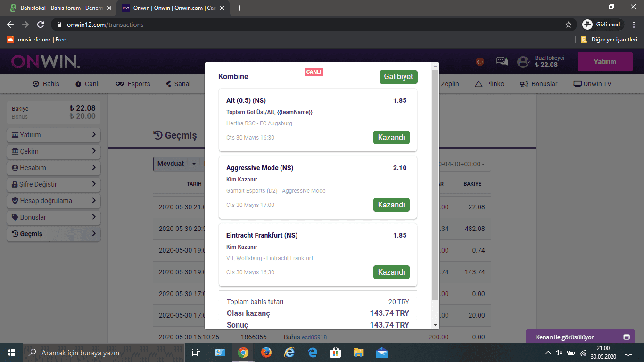
Task: Open File Explorer from the taskbar
Action: pyautogui.click(x=359, y=353)
